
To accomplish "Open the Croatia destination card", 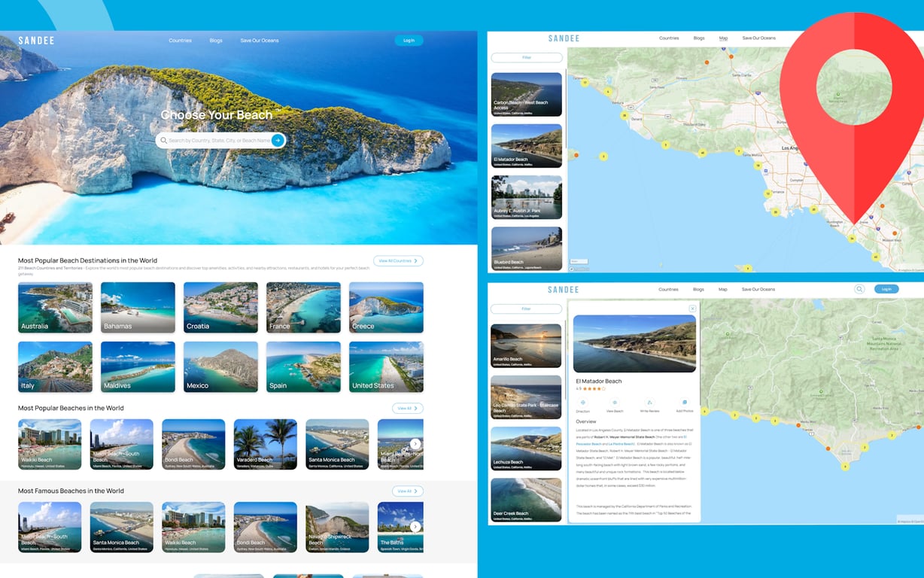I will click(x=220, y=307).
